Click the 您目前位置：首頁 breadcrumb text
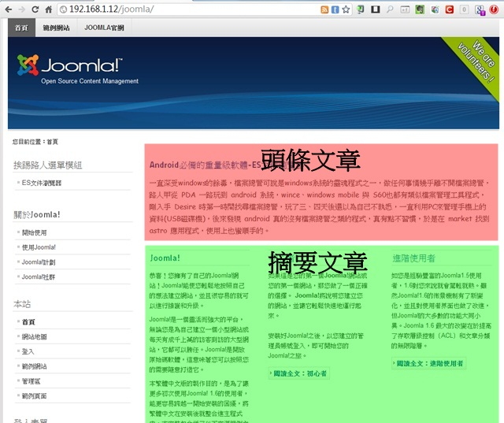 pyautogui.click(x=35, y=142)
